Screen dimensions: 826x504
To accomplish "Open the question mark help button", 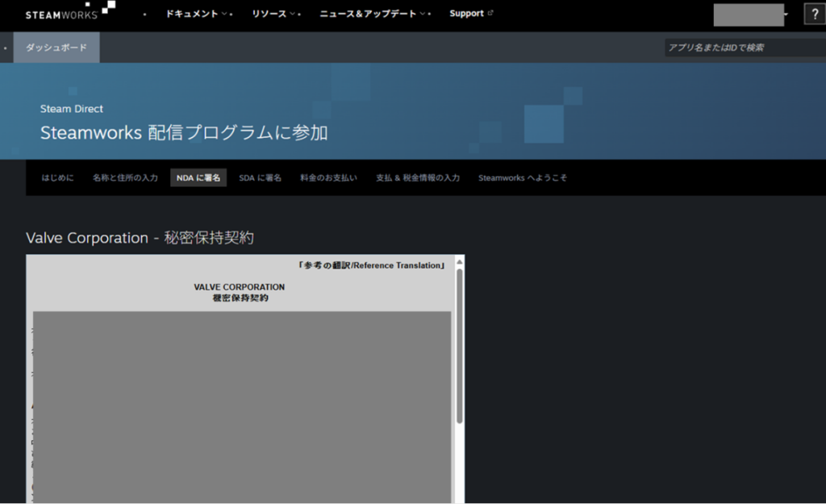I will pos(814,15).
